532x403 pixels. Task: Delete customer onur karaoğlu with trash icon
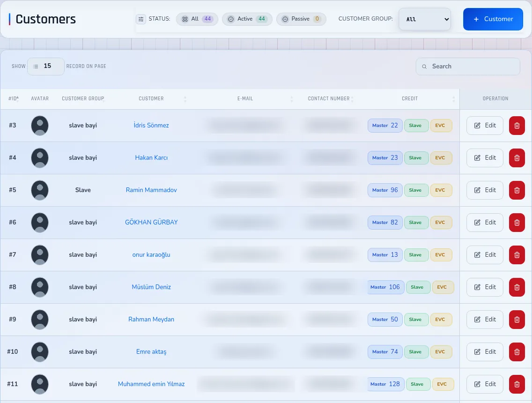click(x=517, y=255)
